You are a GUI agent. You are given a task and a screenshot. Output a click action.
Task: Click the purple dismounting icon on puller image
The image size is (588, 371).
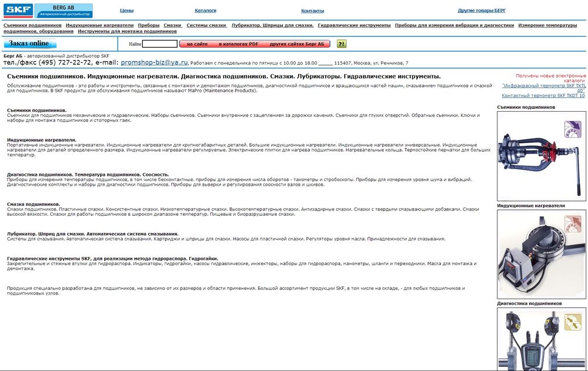573,129
